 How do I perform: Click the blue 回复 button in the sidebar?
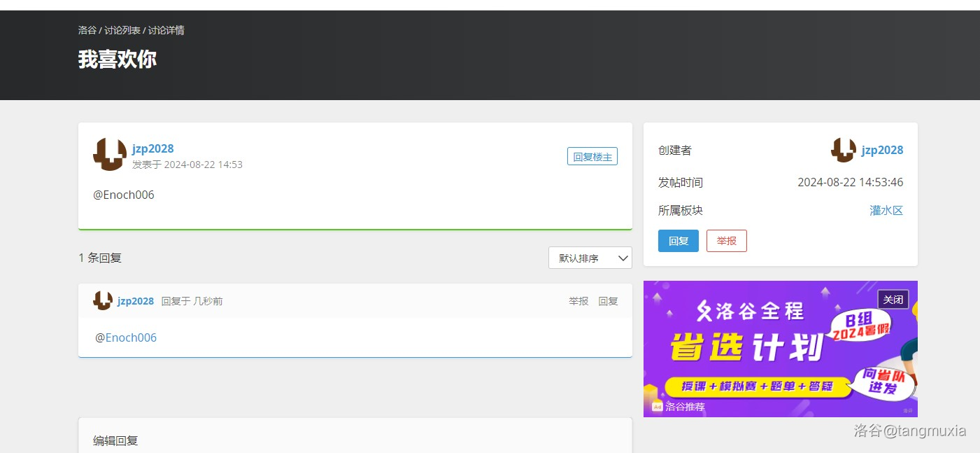click(x=678, y=241)
